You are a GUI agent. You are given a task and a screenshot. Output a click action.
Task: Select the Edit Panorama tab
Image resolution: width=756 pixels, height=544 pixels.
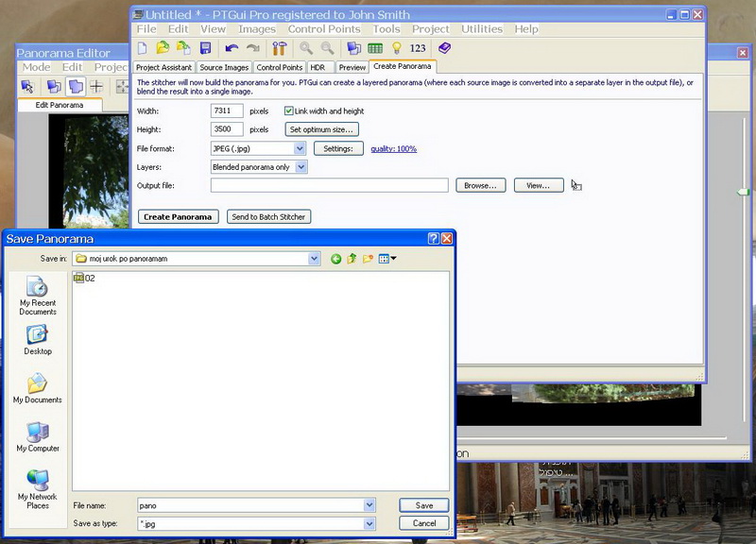[60, 105]
